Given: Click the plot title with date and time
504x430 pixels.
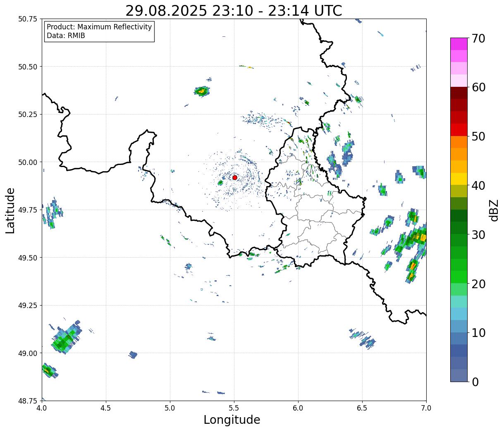Looking at the screenshot, I should [x=234, y=11].
